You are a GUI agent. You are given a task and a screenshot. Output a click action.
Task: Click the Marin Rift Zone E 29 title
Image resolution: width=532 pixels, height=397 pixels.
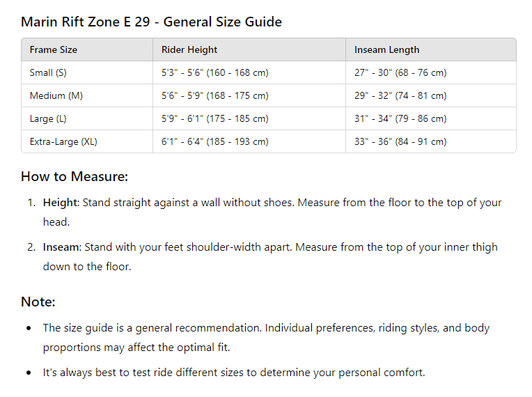(x=151, y=22)
